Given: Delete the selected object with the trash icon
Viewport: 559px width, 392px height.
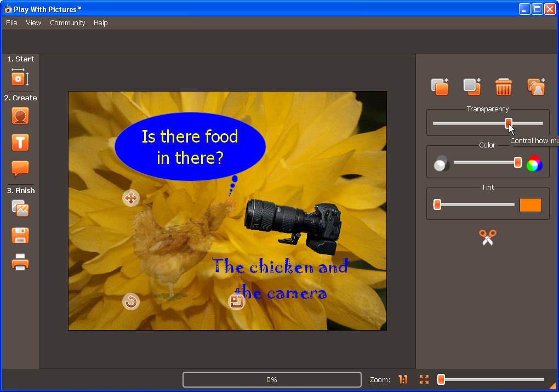Looking at the screenshot, I should (503, 87).
